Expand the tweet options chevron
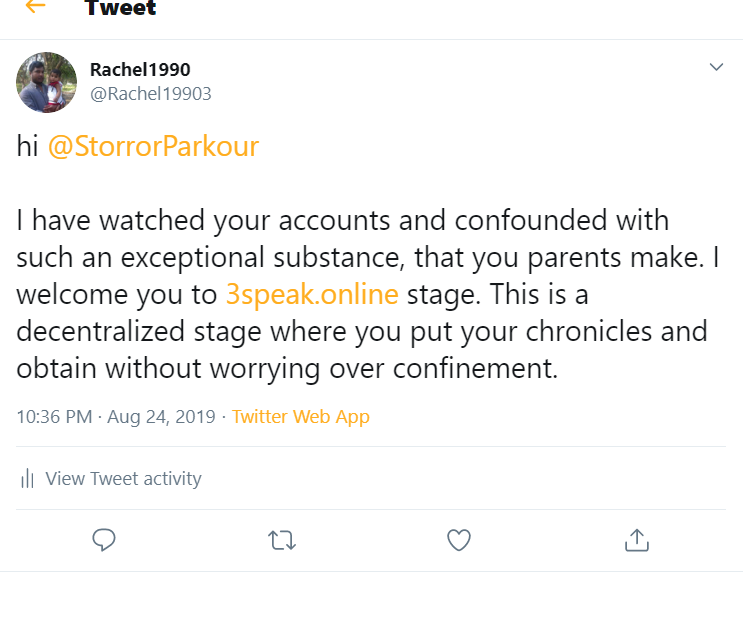 (x=716, y=67)
